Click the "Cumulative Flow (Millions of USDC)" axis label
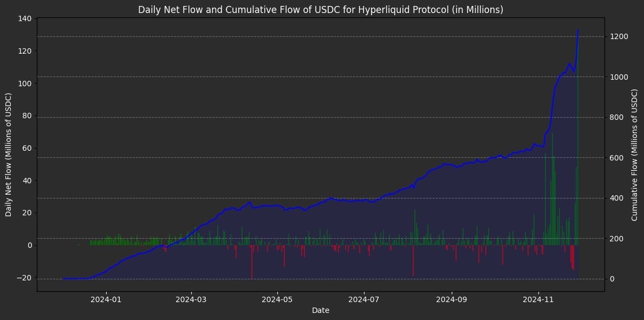The height and width of the screenshot is (320, 644). pos(635,155)
